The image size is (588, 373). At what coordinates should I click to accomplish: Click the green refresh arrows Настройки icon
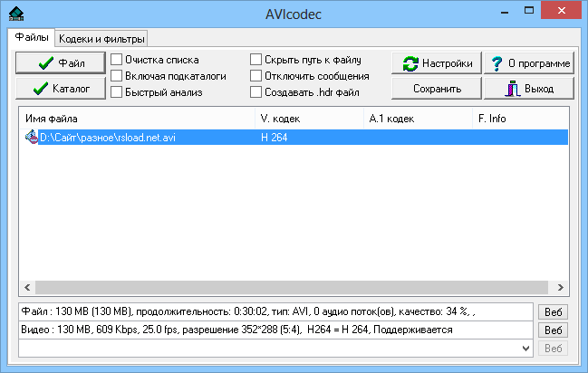(x=410, y=63)
